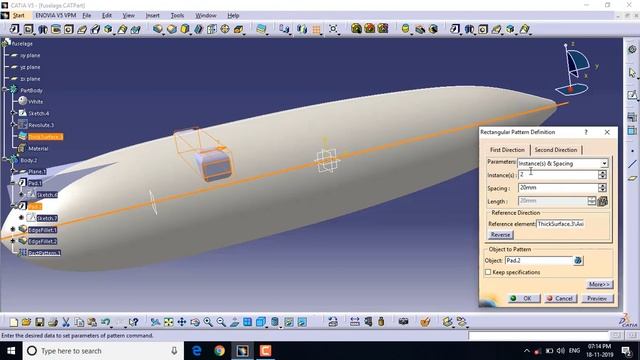Image resolution: width=640 pixels, height=360 pixels.
Task: Click the Object field showing Pad.2
Action: coord(539,260)
